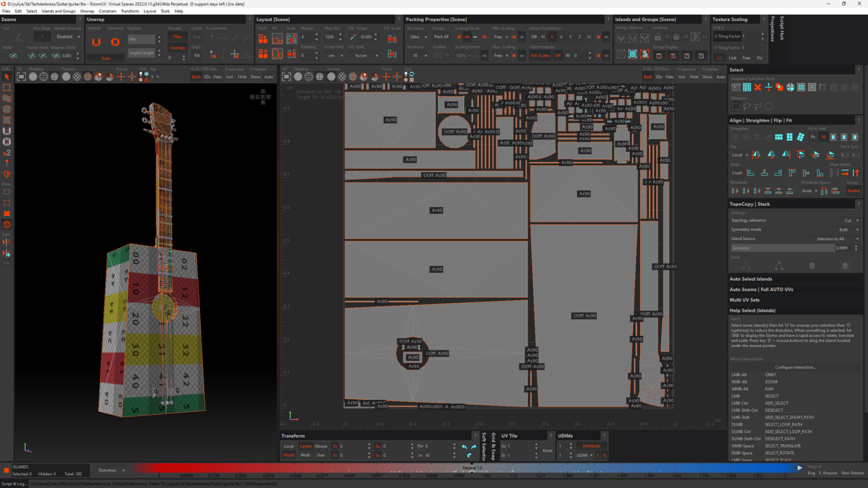Pick the rectangular Marquee selection tool

[x=736, y=106]
